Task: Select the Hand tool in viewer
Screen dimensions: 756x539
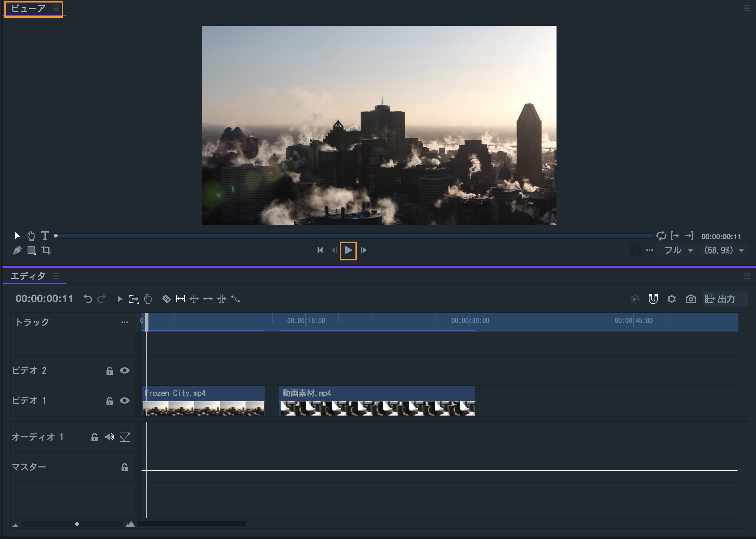Action: point(31,236)
